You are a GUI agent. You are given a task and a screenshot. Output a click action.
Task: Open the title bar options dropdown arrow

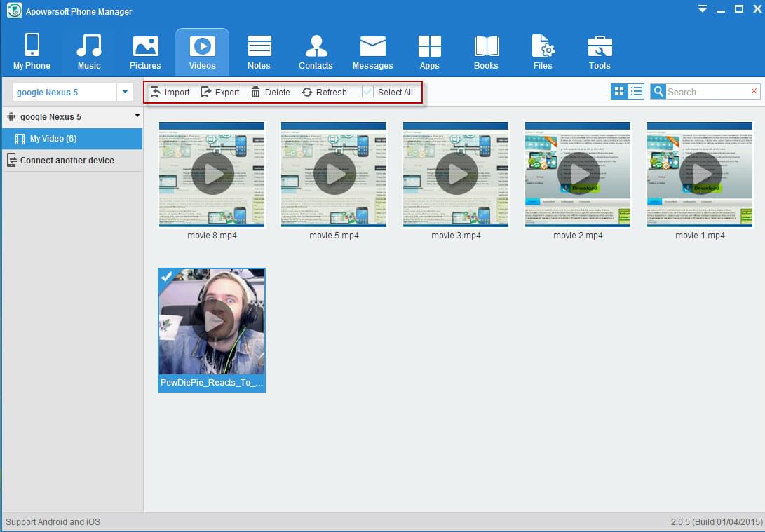click(702, 9)
